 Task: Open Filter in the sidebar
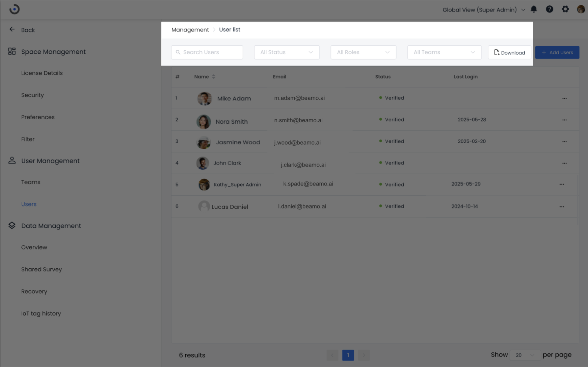[x=28, y=139]
